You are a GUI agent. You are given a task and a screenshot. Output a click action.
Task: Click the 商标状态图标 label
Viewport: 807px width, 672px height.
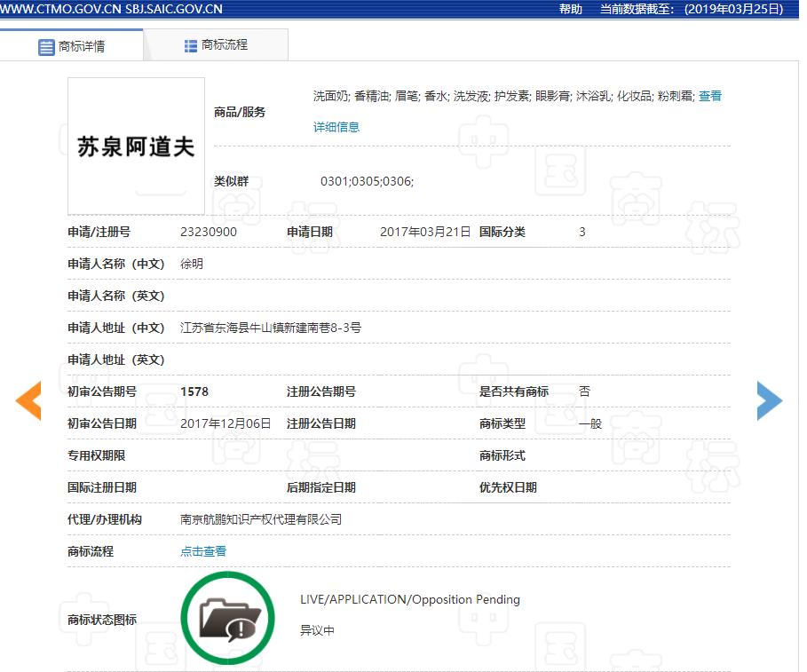tap(102, 620)
